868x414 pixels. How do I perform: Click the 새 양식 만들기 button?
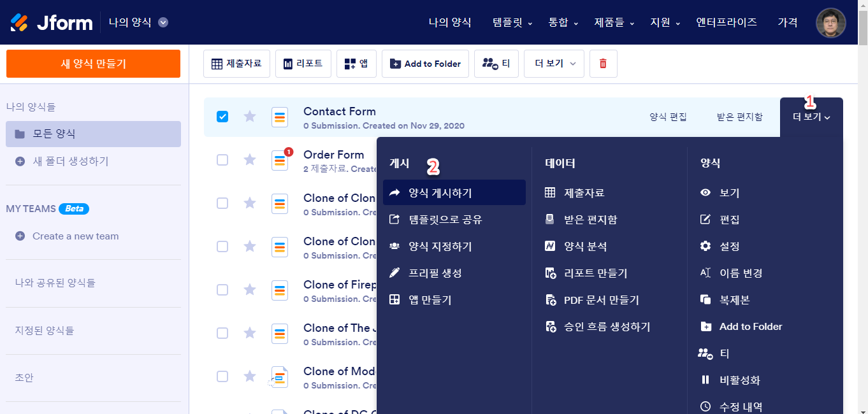(93, 64)
